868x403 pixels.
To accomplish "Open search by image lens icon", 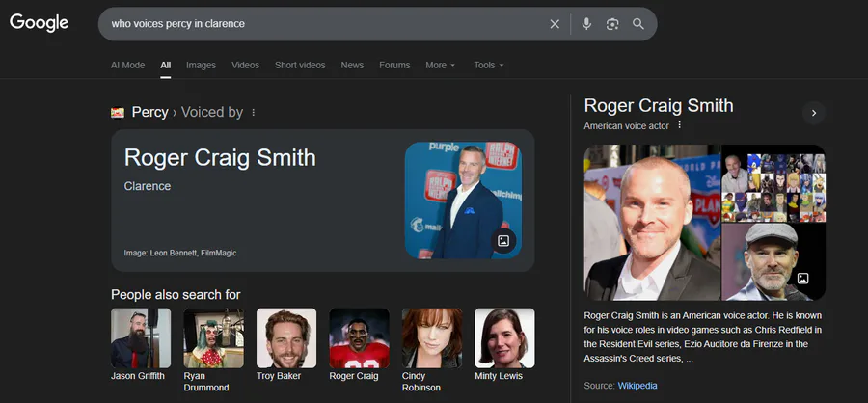I will (612, 24).
